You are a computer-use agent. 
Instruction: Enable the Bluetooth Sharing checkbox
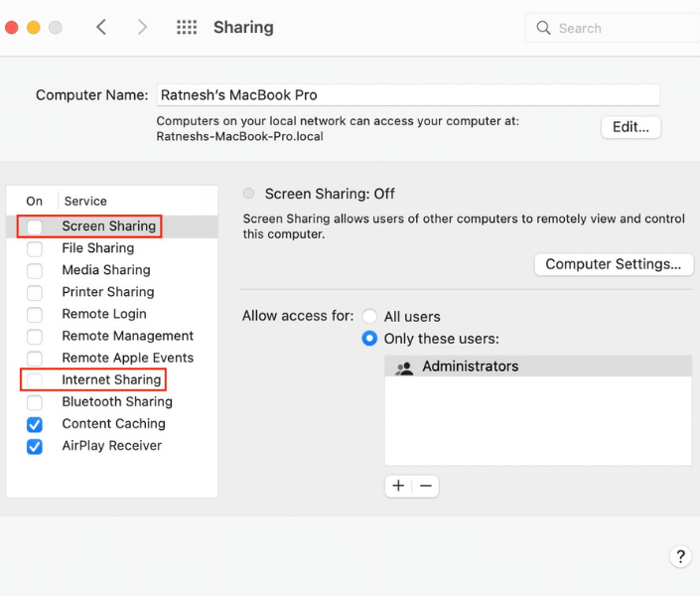pos(35,402)
